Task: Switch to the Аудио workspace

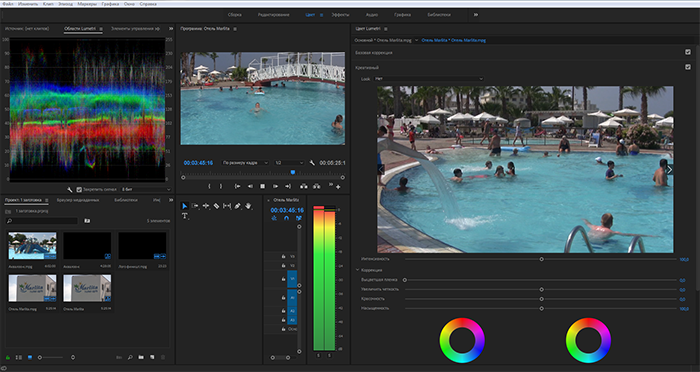Action: pos(372,15)
